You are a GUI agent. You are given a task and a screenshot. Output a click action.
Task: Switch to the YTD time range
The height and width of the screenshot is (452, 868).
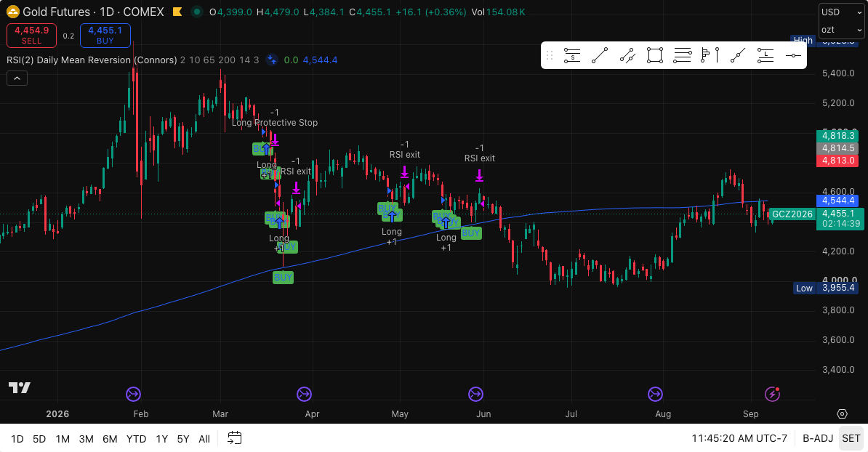coord(136,439)
